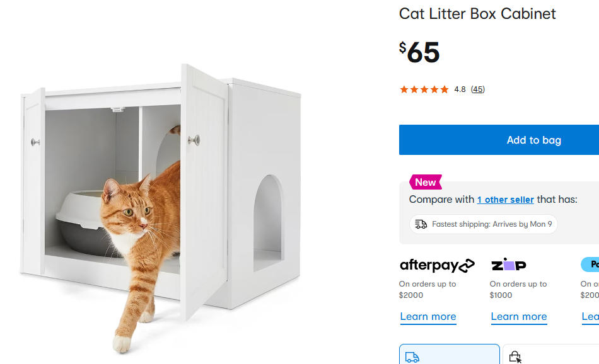
Task: Click the Zip payment logo
Action: (509, 265)
